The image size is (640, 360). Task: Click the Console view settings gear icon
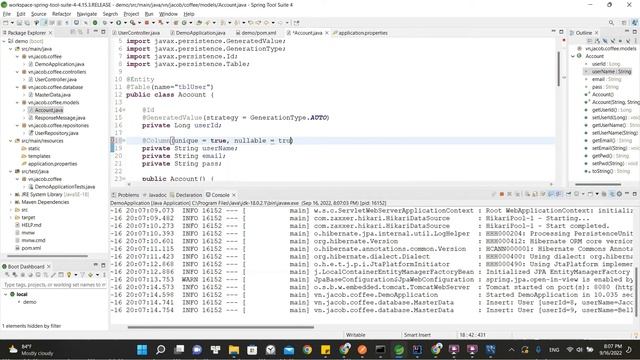[x=619, y=194]
